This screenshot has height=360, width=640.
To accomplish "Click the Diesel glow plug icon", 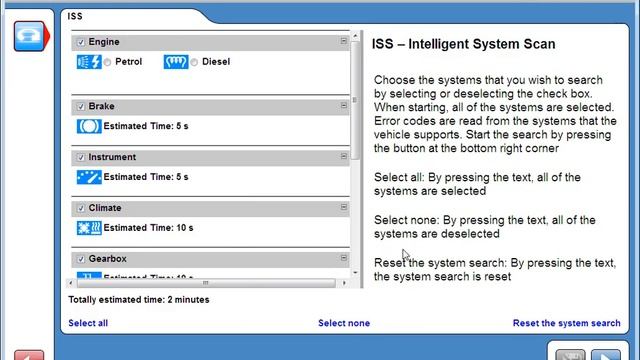I will tap(176, 62).
